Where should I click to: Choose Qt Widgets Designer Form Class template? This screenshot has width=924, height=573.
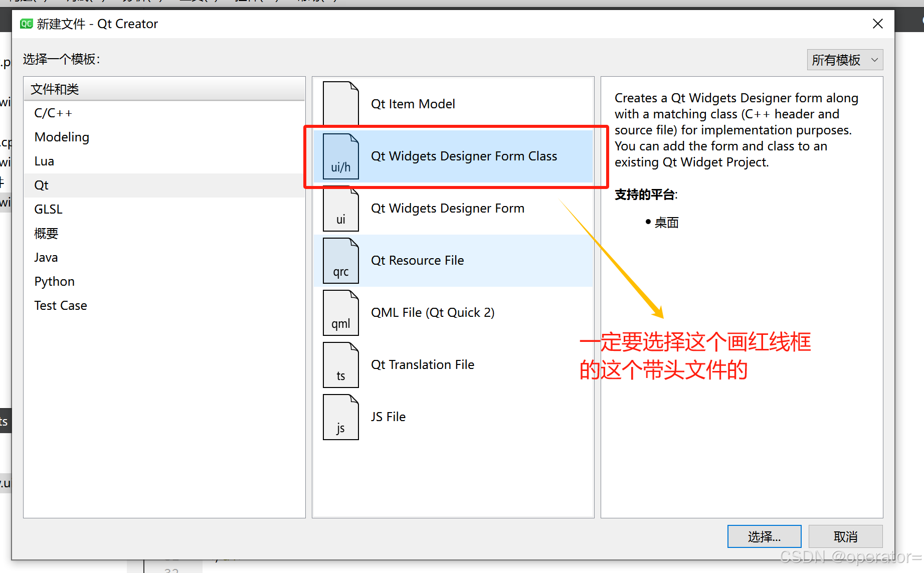[x=453, y=156]
